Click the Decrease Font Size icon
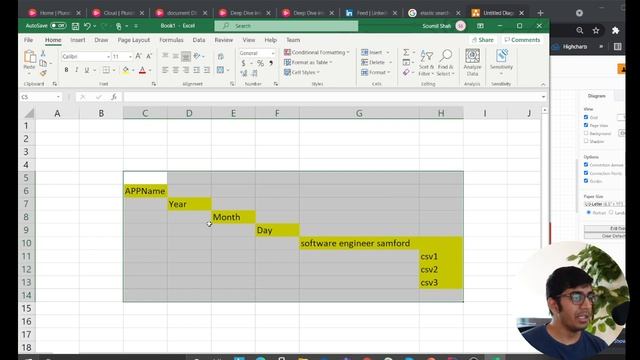 (149, 56)
